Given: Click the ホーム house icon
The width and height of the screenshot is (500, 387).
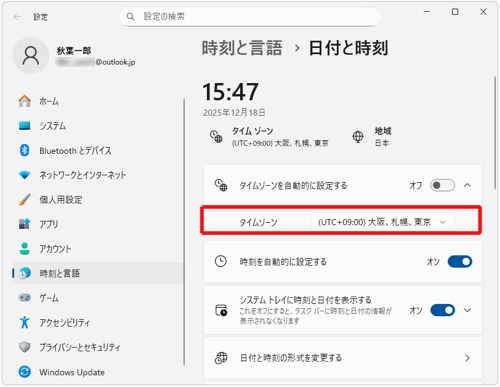Looking at the screenshot, I should pyautogui.click(x=25, y=101).
